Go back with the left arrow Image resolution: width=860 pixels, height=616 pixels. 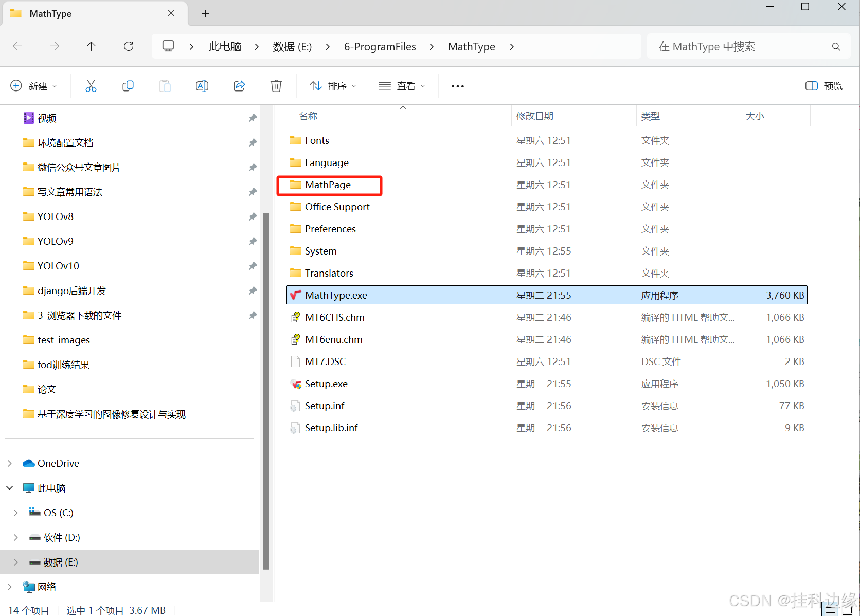pos(17,46)
